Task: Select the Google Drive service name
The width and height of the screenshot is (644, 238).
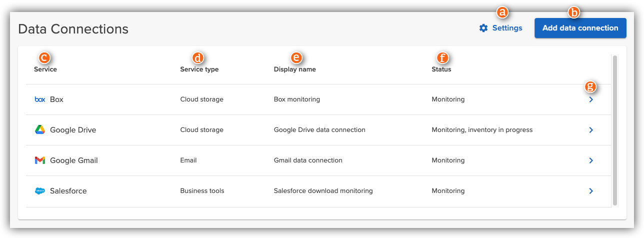Action: [73, 130]
